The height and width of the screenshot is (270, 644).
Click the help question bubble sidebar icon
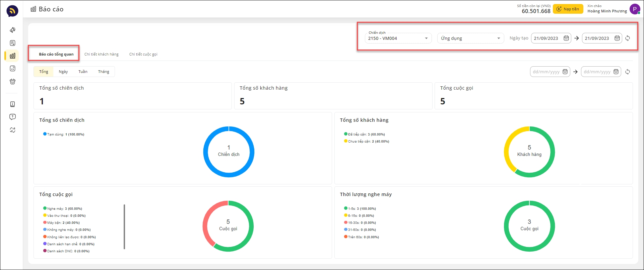(12, 117)
